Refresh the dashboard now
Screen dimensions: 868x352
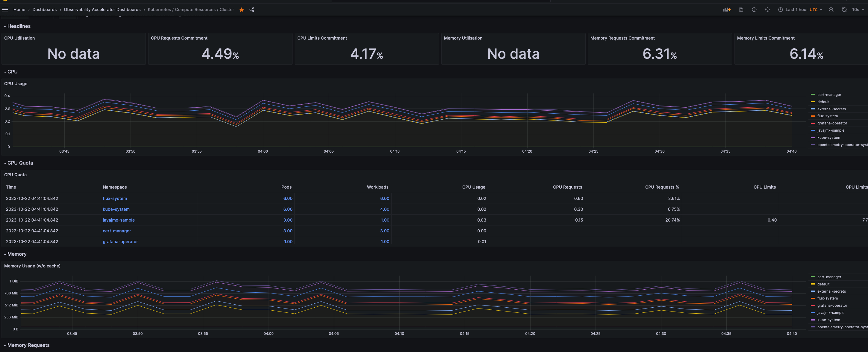point(844,10)
